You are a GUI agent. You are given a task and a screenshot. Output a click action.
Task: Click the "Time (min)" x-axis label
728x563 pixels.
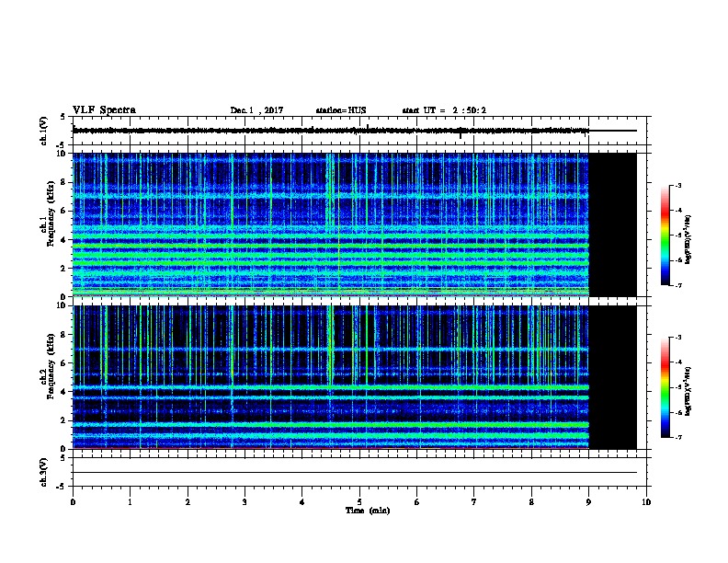tap(368, 511)
